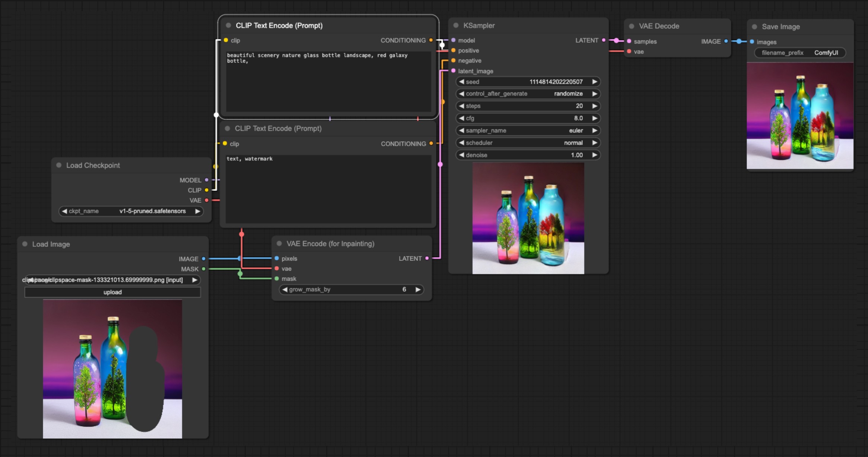Collapse the KSampler node via its title dot
Image resolution: width=868 pixels, height=457 pixels.
point(456,25)
